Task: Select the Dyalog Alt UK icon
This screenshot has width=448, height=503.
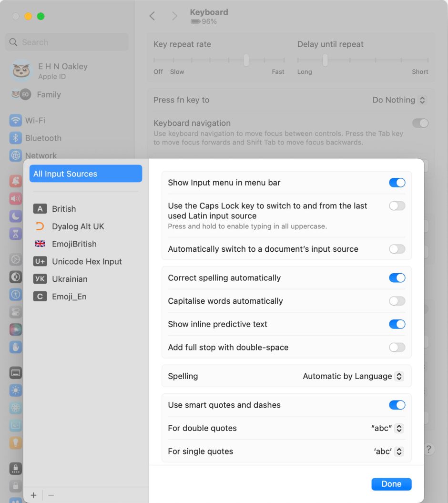Action: coord(40,226)
